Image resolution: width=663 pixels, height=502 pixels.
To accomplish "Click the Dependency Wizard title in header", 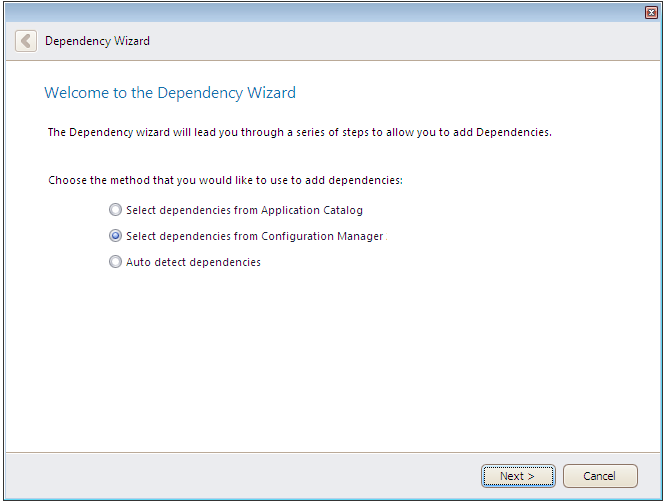I will tap(97, 41).
